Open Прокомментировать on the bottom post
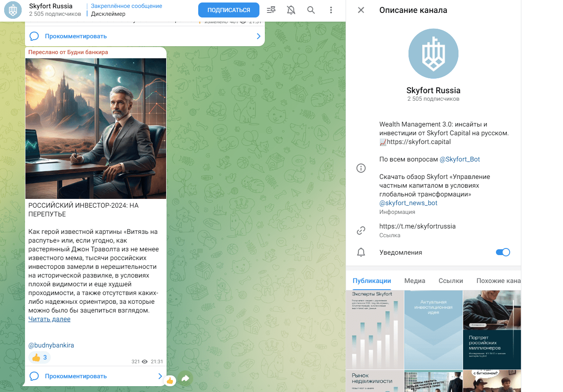The image size is (563, 392). click(76, 376)
